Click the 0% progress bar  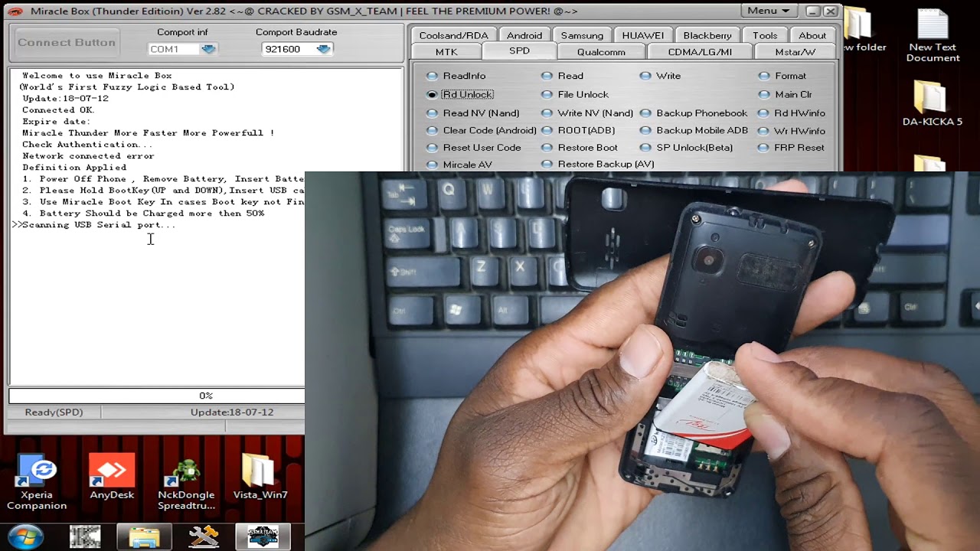pos(157,396)
